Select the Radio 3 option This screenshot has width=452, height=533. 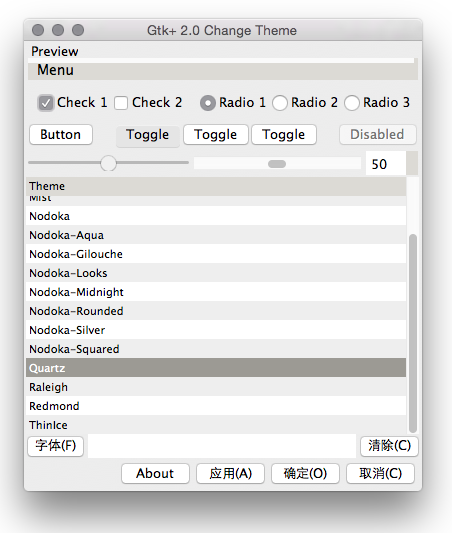coord(352,103)
